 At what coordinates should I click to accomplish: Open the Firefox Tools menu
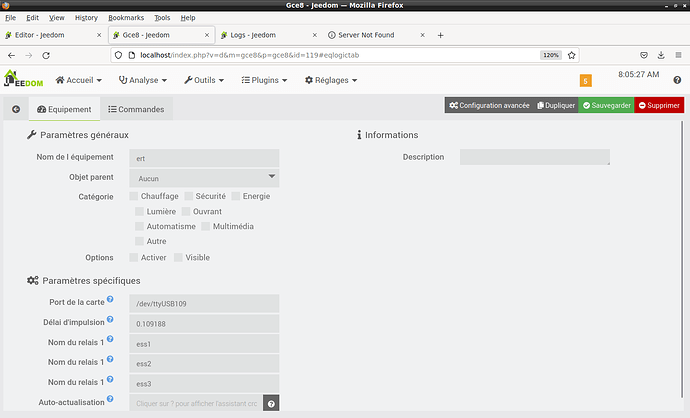coord(162,18)
